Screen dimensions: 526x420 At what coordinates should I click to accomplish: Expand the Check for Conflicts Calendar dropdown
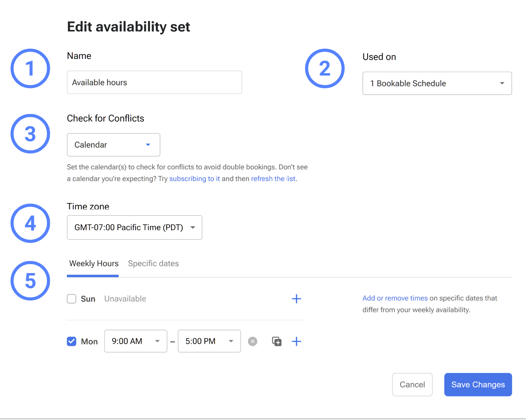113,145
